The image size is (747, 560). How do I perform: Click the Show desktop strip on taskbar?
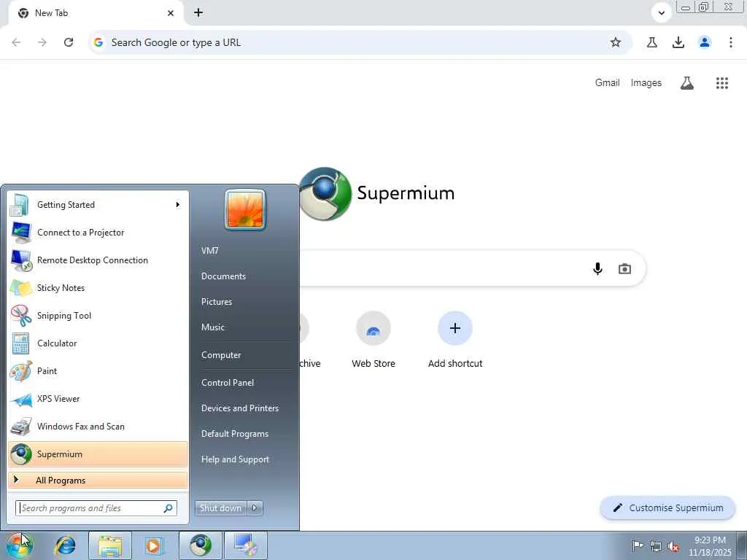(x=742, y=545)
